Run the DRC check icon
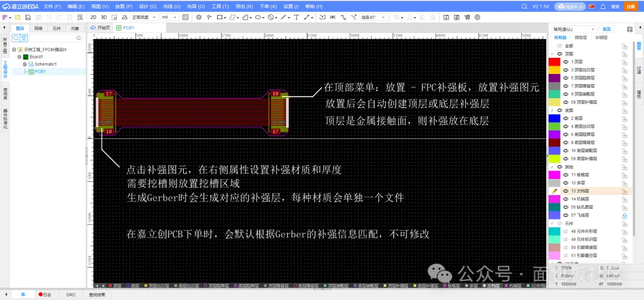The height and width of the screenshot is (300, 644). (333, 17)
